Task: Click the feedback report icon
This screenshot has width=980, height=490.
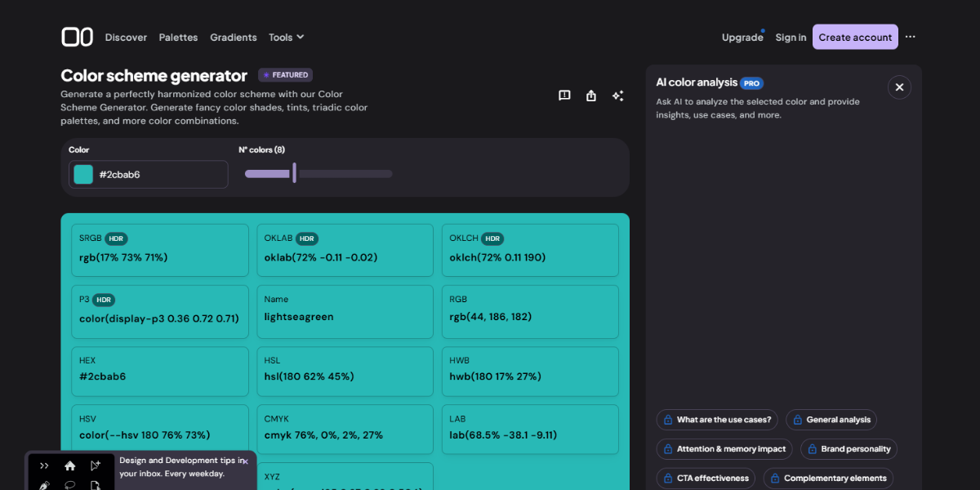Action: [564, 96]
